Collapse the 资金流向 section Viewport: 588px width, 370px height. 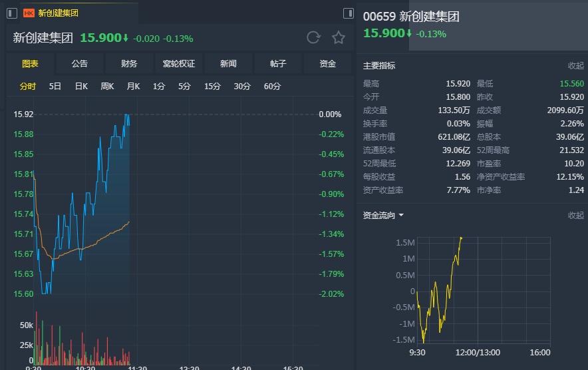[x=575, y=216]
